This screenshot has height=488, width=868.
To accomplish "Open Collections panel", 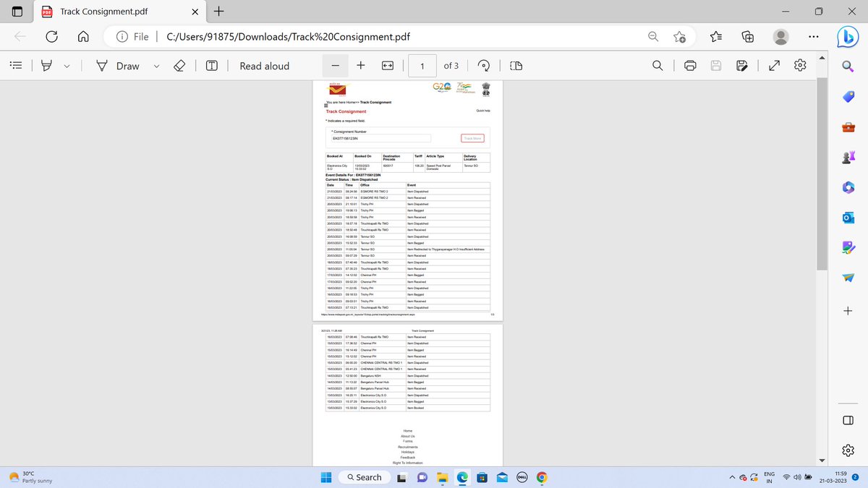I will [x=748, y=36].
